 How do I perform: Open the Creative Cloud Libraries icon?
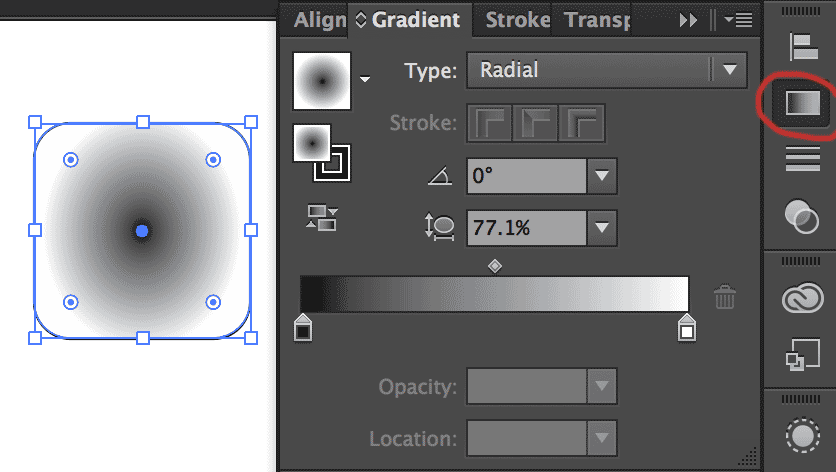coord(802,299)
